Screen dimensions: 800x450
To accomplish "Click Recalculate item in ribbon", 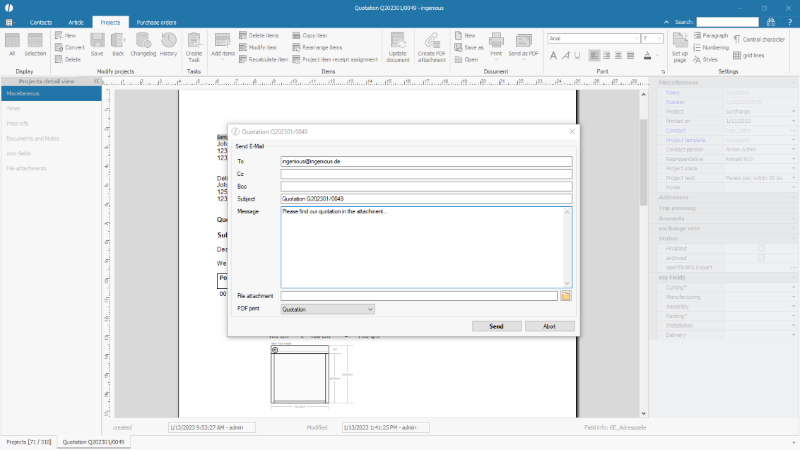I will (264, 59).
